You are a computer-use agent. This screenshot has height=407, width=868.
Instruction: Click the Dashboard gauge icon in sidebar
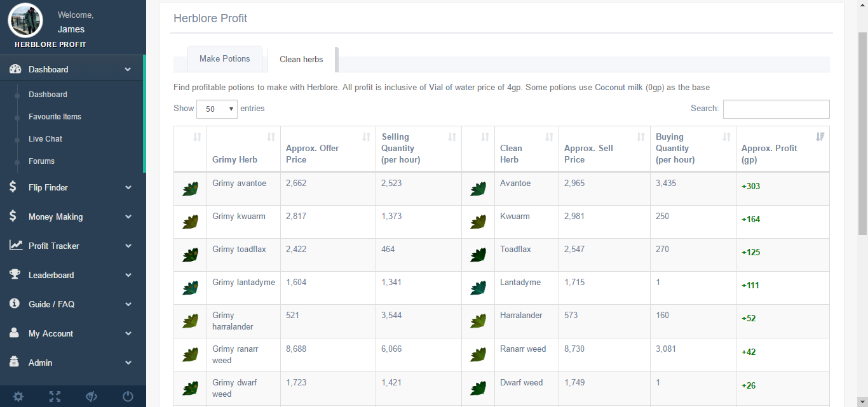[x=16, y=69]
